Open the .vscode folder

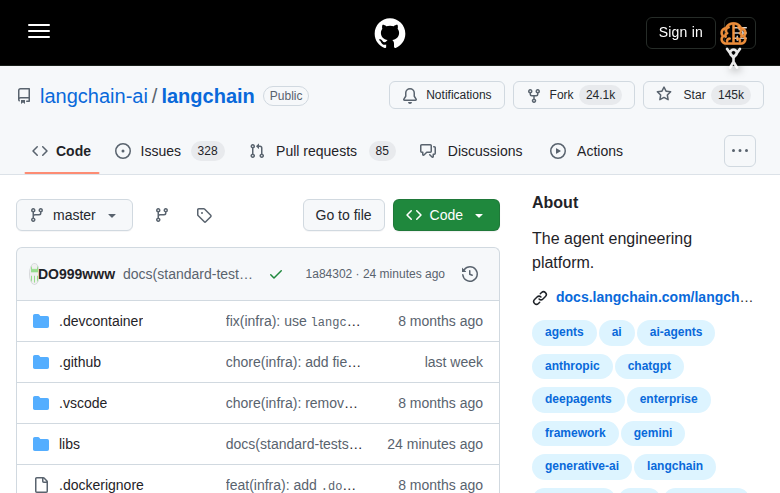point(83,403)
